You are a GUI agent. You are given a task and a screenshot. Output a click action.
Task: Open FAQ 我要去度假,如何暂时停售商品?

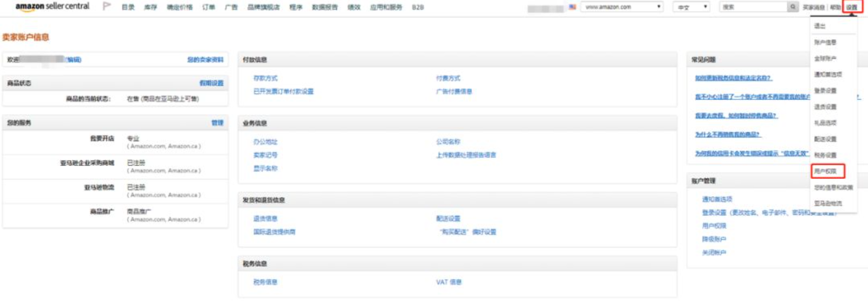click(x=736, y=115)
